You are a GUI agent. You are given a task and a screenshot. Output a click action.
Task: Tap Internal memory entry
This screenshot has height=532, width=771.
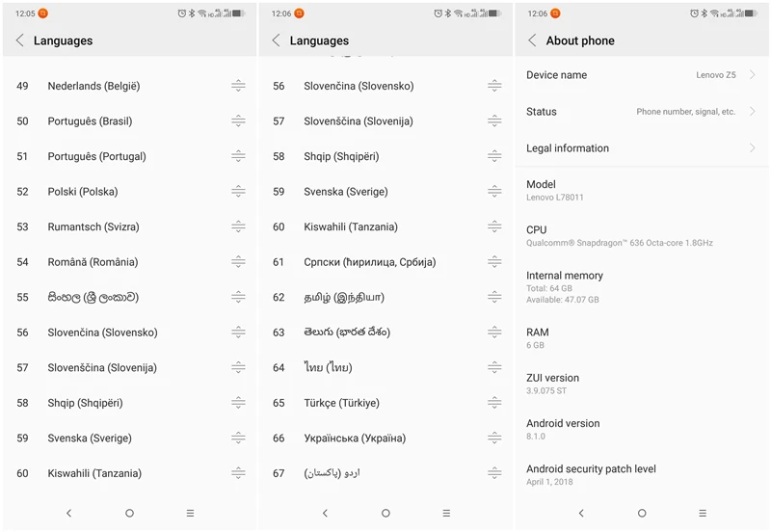[x=642, y=287]
